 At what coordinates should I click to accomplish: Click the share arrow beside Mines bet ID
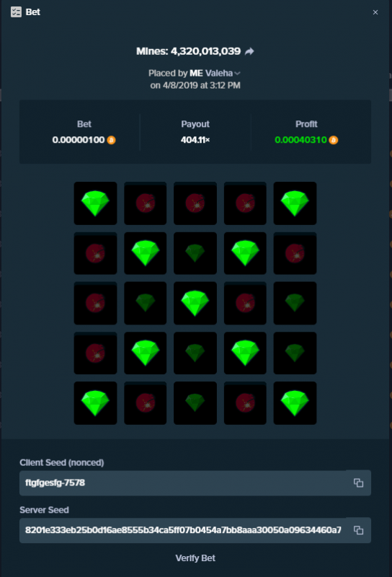click(x=249, y=51)
